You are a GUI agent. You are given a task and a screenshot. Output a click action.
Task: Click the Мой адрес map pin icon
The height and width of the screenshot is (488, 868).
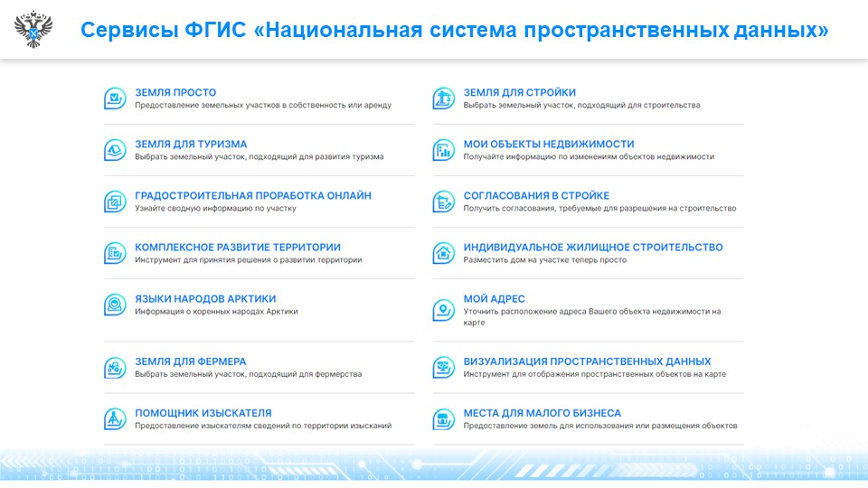point(443,310)
